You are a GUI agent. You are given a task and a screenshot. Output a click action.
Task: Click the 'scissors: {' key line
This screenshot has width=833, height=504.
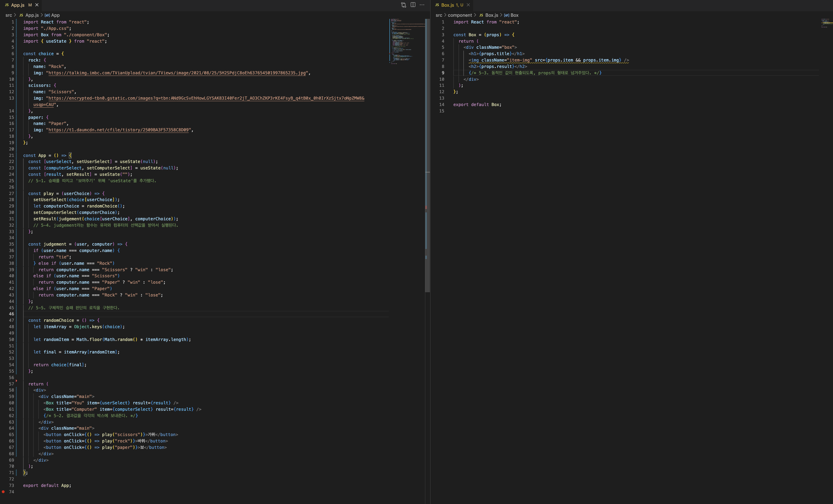(x=42, y=86)
